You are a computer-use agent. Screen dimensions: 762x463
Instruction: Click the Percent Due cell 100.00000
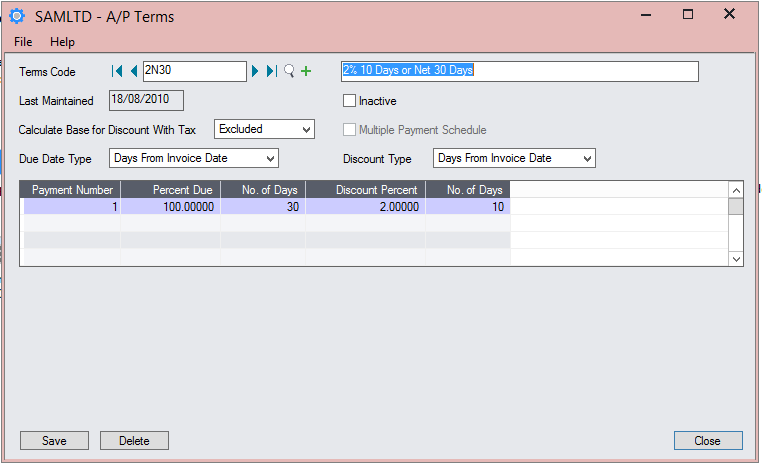[171, 206]
